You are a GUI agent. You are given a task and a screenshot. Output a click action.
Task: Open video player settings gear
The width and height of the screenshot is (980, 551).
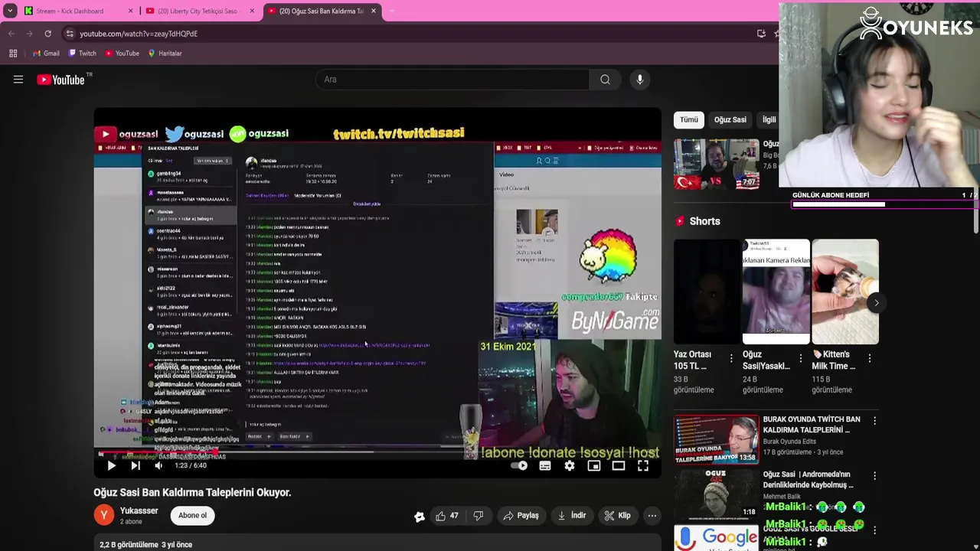[x=570, y=465]
